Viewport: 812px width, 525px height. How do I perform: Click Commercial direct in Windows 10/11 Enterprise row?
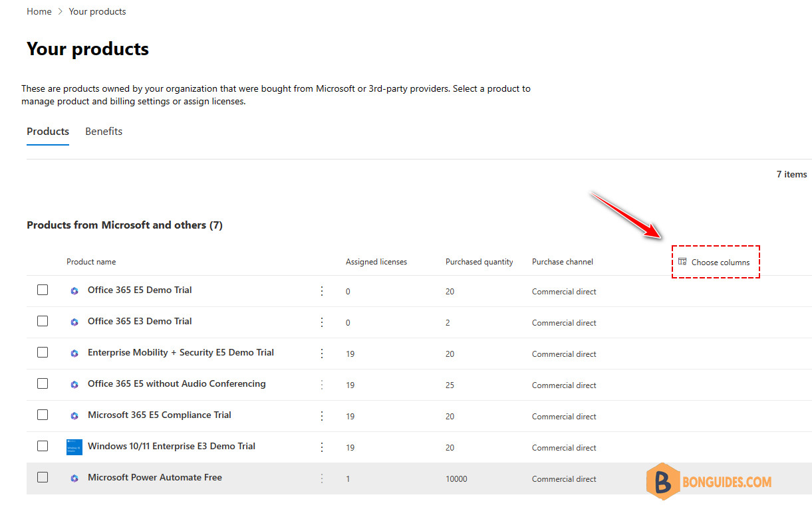coord(564,448)
